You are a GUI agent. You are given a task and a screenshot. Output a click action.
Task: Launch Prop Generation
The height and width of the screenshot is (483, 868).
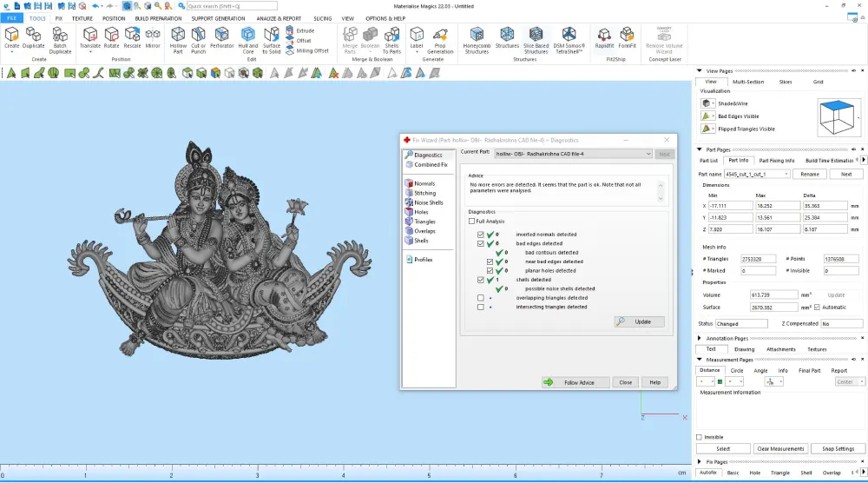click(440, 41)
